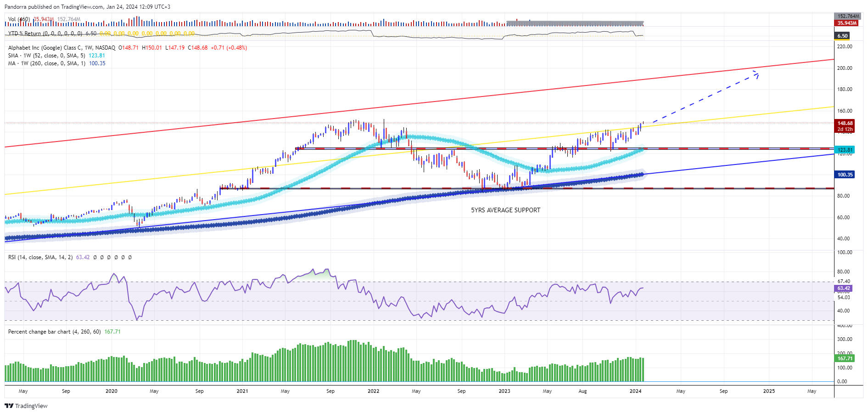Click the 6.50 YTD return tag
Screen dimensions: 868x414
tap(842, 36)
